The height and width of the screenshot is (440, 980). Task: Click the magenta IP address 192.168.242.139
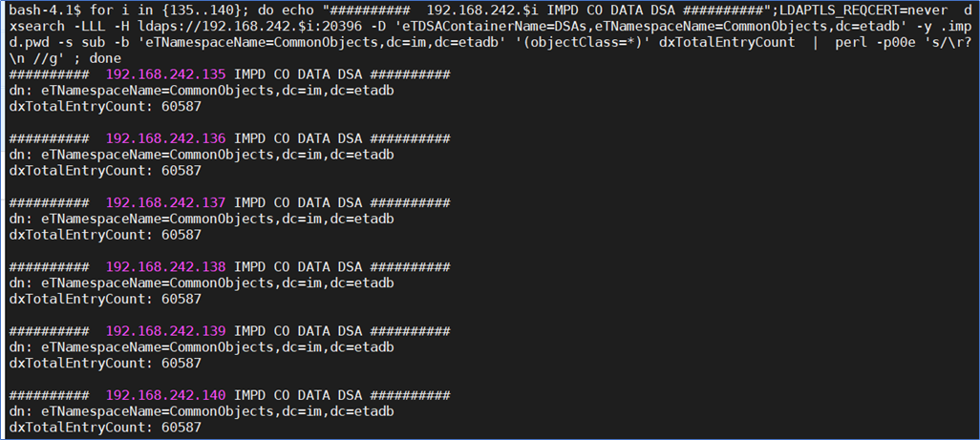[x=165, y=330]
